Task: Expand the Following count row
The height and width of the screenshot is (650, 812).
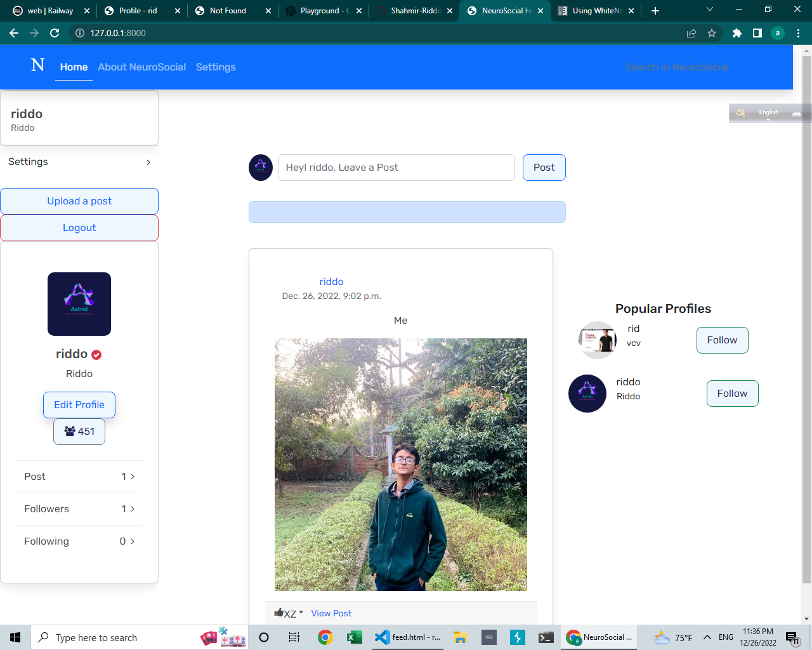Action: [x=79, y=541]
